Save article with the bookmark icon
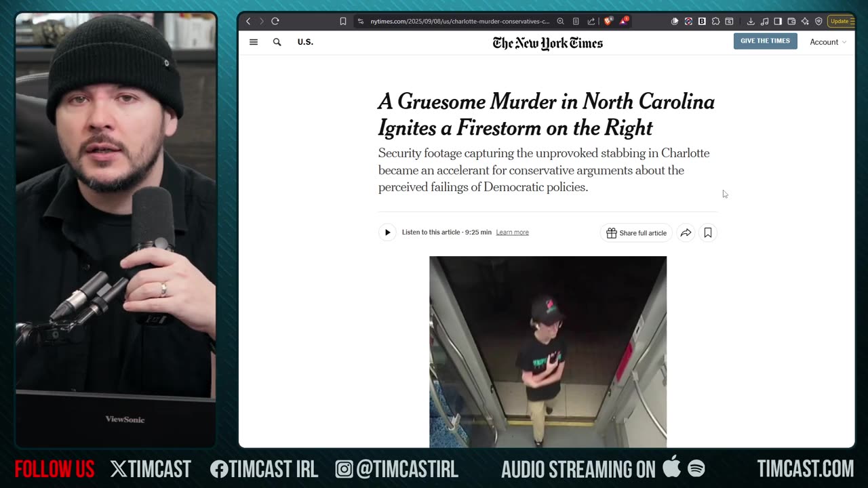Viewport: 868px width, 488px height. tap(707, 232)
